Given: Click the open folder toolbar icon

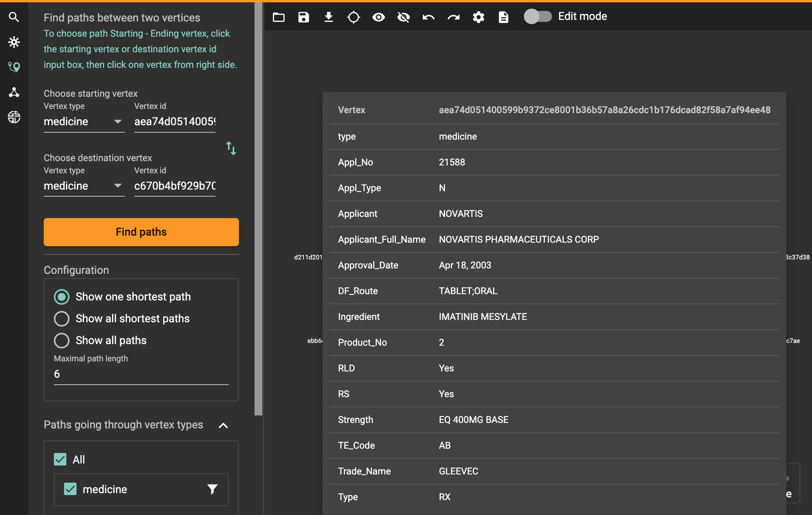Looking at the screenshot, I should [x=279, y=17].
